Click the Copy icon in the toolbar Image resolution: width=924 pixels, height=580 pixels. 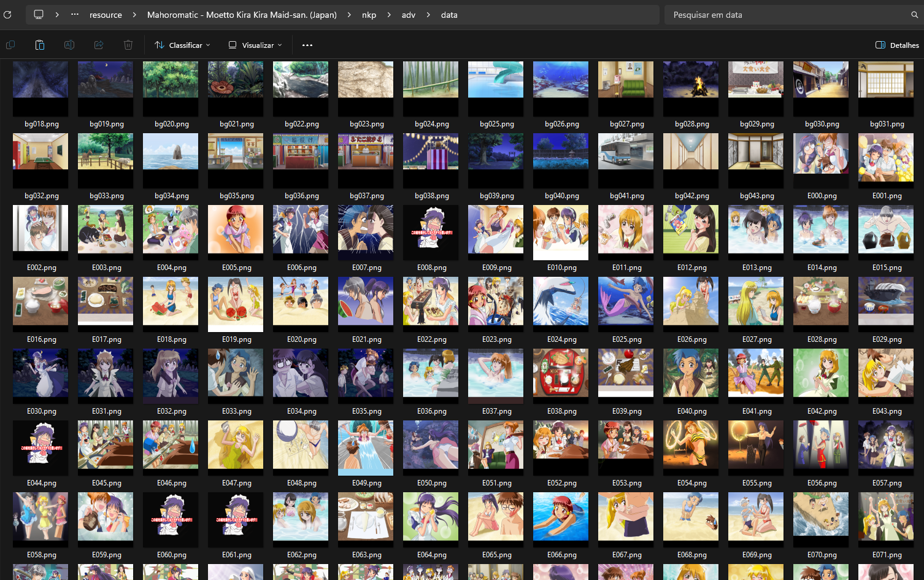point(10,45)
